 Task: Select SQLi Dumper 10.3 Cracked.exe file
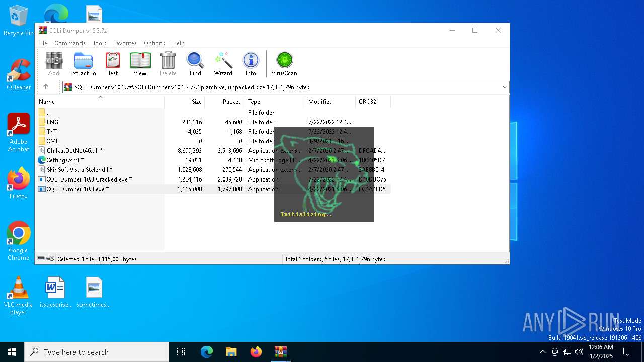click(x=213, y=179)
